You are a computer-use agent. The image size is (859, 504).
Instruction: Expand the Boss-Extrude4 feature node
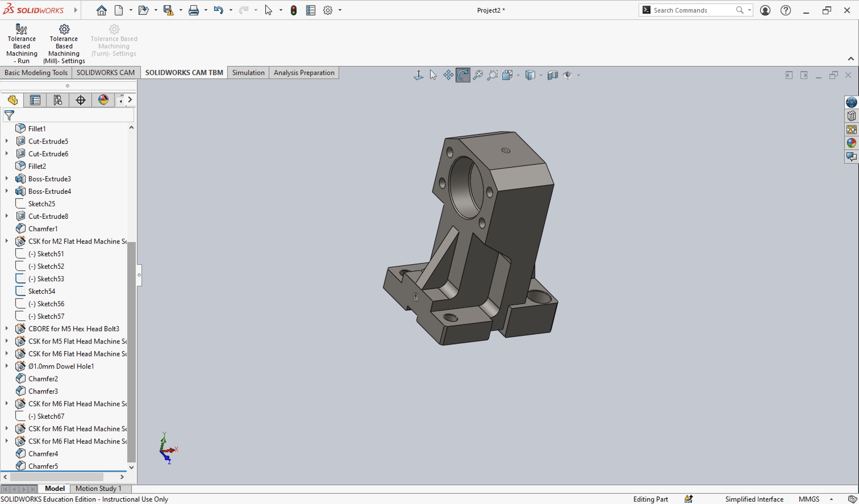7,191
